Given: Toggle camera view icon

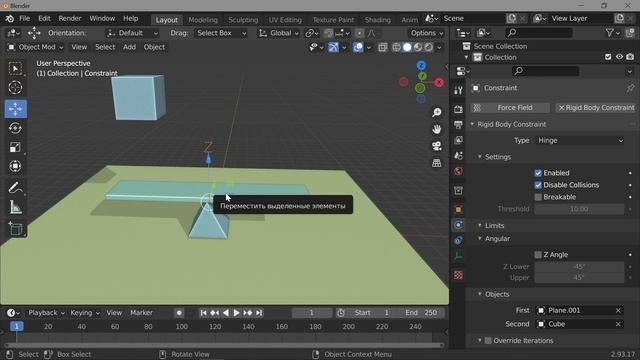Looking at the screenshot, I should [437, 146].
